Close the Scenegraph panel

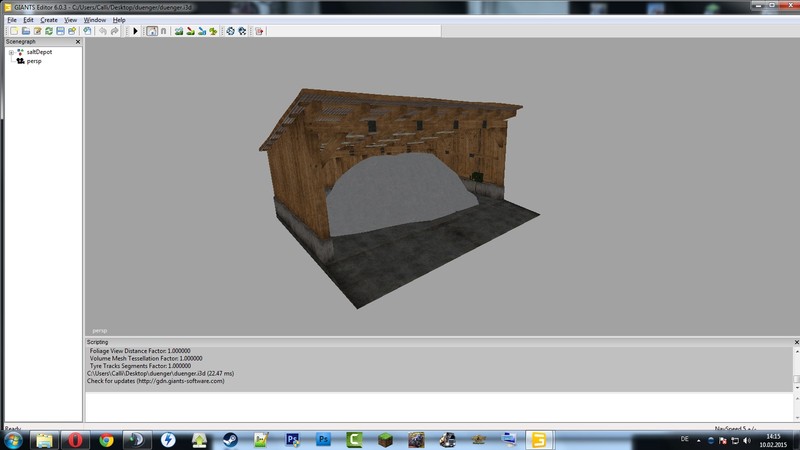[x=78, y=42]
